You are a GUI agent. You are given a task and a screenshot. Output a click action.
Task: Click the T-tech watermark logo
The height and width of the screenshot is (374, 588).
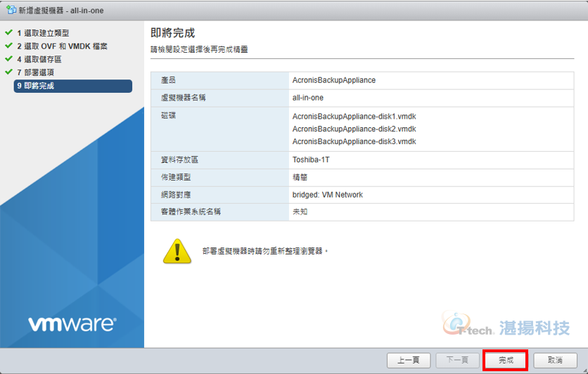point(506,325)
